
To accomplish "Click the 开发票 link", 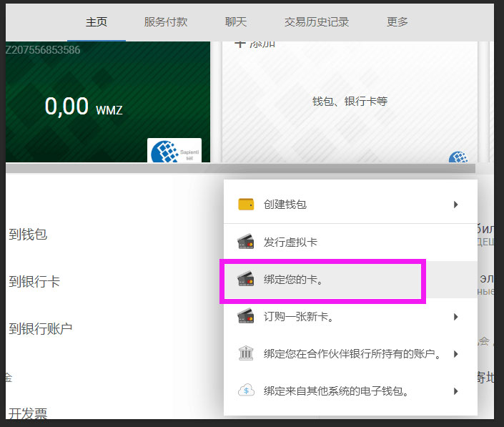I will point(28,413).
